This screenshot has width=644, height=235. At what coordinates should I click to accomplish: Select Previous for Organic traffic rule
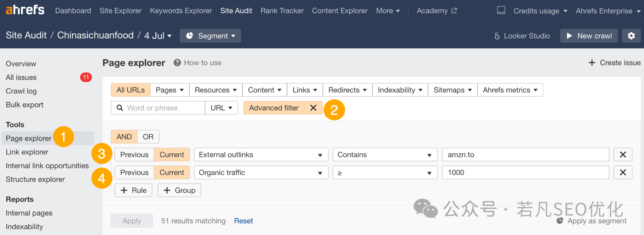[x=134, y=172]
